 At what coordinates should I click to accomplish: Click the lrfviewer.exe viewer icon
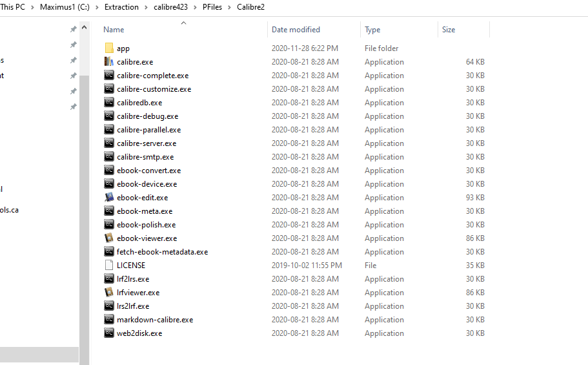click(x=108, y=292)
